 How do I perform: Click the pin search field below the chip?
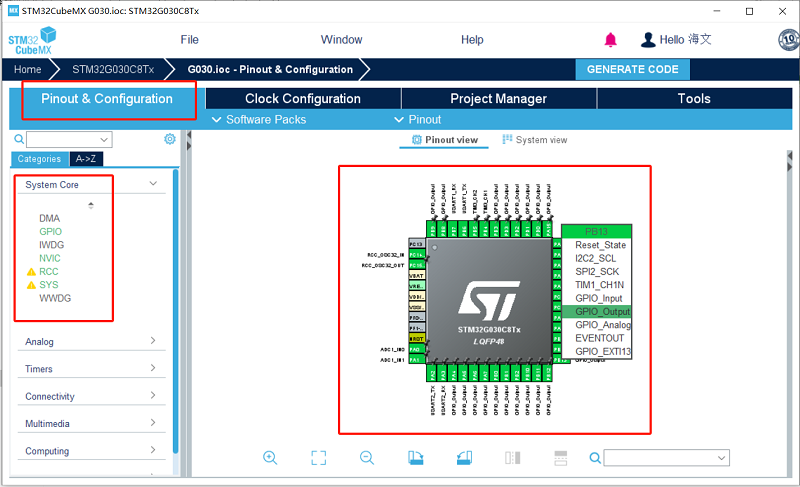tap(667, 458)
